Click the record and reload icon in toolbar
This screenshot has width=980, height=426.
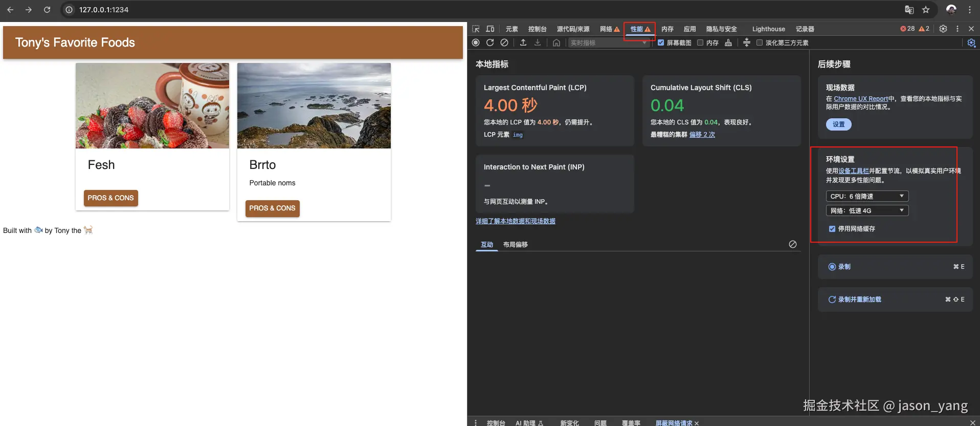(490, 42)
